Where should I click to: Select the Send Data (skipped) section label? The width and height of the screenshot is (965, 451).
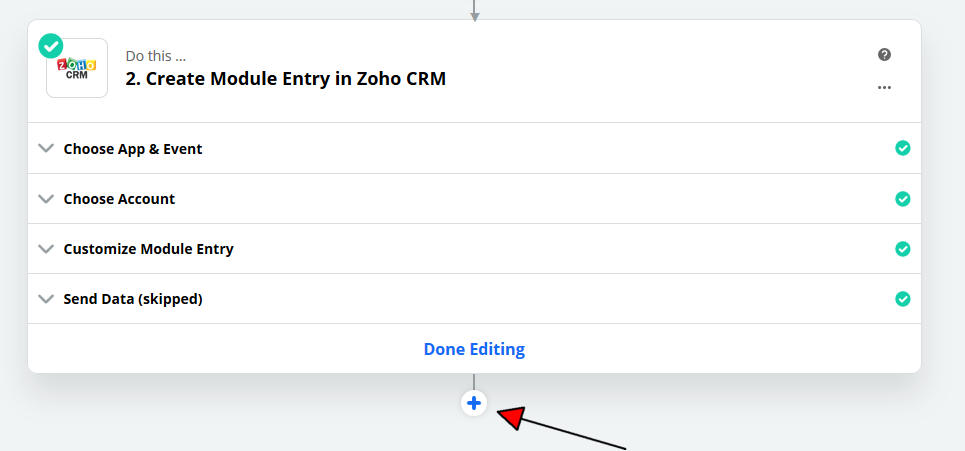tap(133, 299)
